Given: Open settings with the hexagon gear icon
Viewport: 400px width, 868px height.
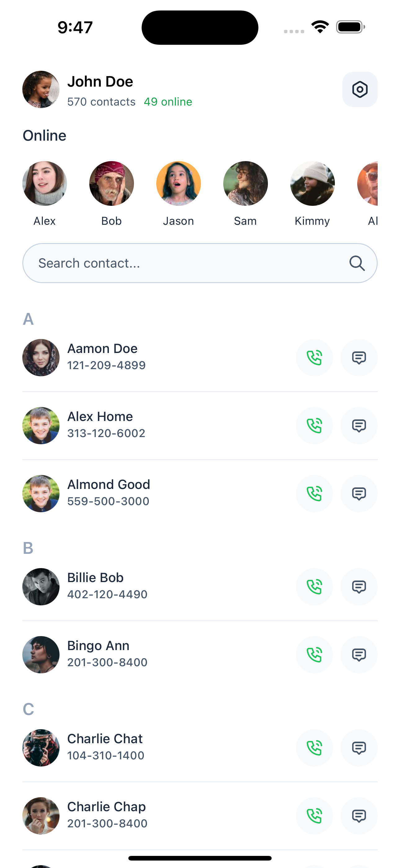Looking at the screenshot, I should pos(360,89).
